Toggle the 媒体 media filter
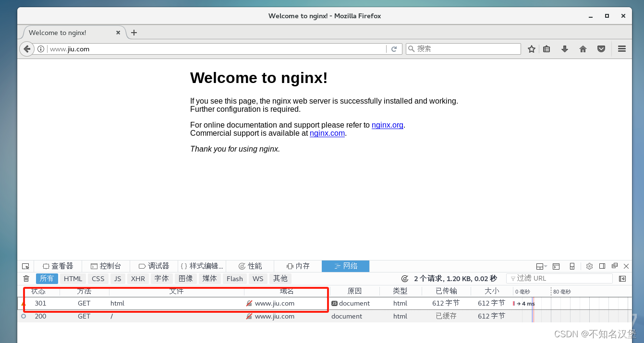 pos(209,279)
